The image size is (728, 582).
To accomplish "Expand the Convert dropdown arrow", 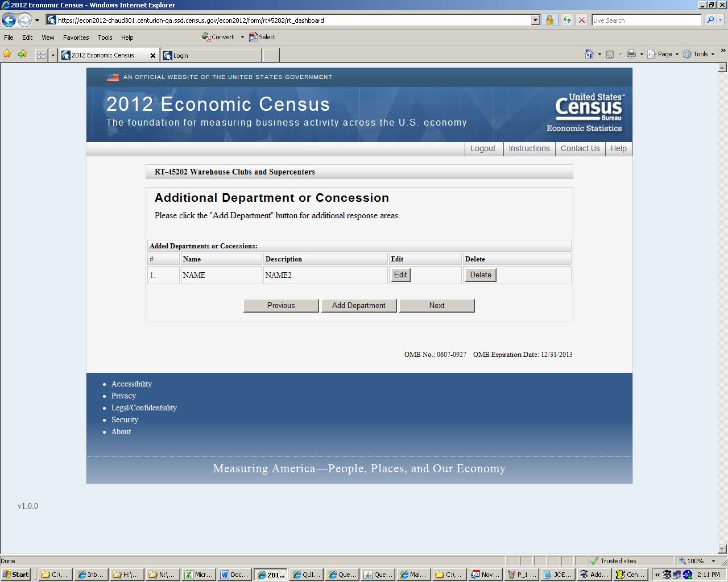I will pyautogui.click(x=242, y=37).
